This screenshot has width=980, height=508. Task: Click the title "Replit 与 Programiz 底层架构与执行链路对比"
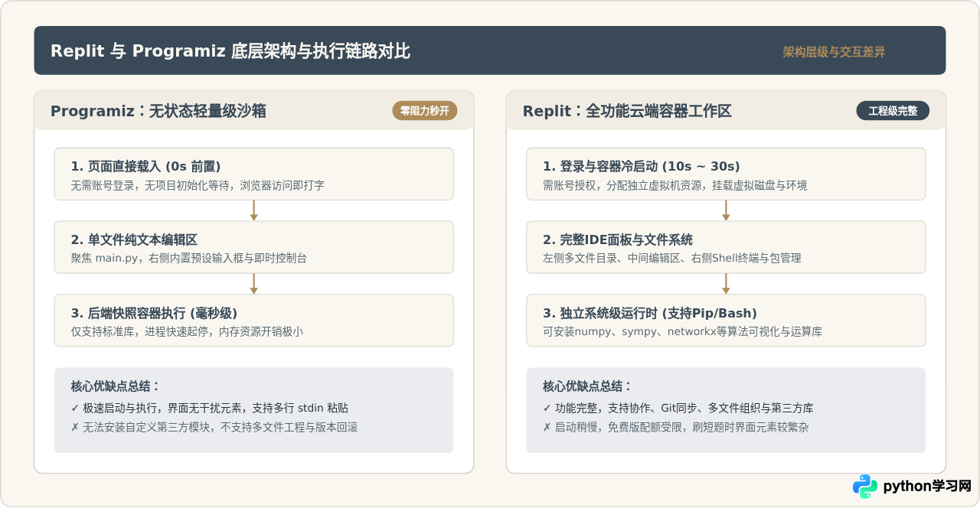(x=230, y=51)
